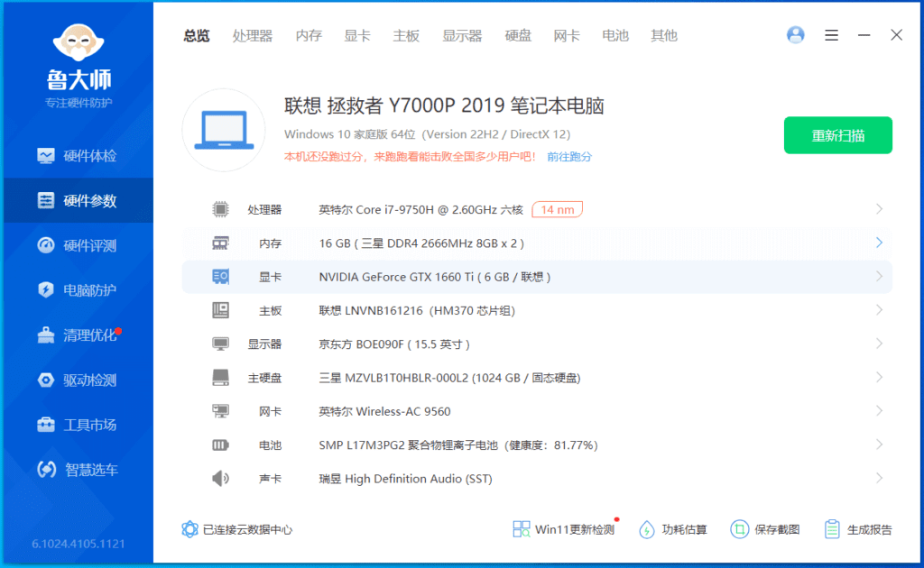Switch to the 内存 tab
Image resolution: width=924 pixels, height=568 pixels.
pyautogui.click(x=309, y=36)
